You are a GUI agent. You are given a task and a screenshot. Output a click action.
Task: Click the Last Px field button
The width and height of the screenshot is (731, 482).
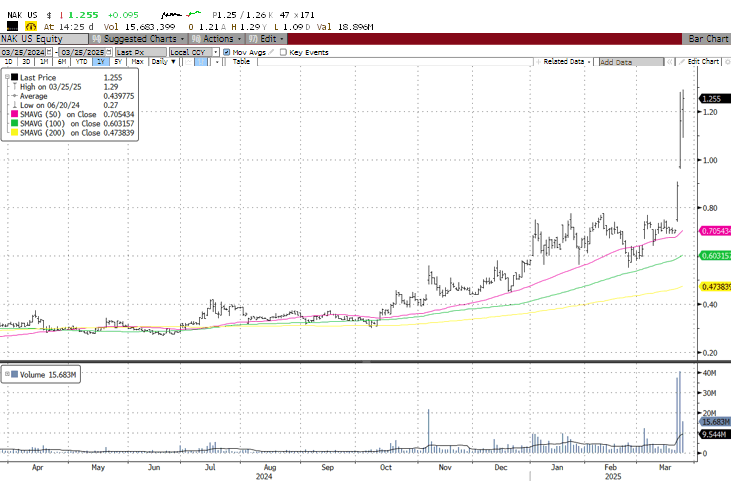click(x=141, y=52)
